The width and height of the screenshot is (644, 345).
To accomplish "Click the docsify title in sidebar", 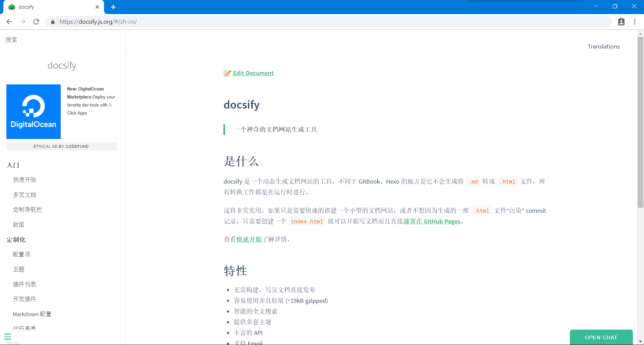I will (x=62, y=65).
